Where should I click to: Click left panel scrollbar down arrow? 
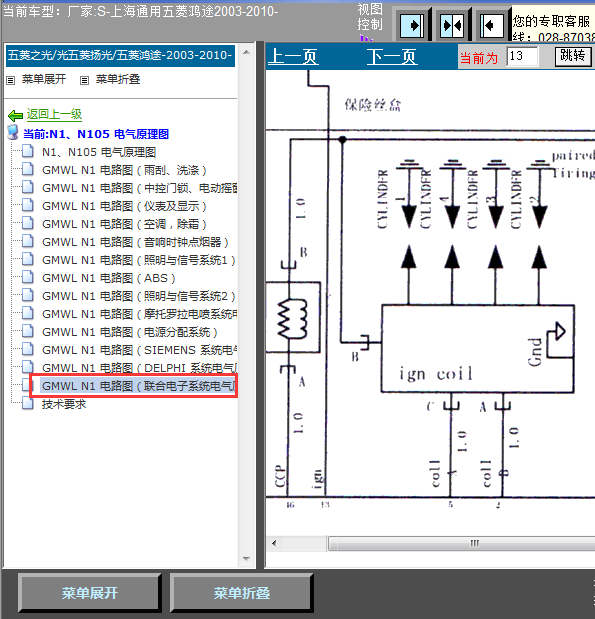pos(246,559)
